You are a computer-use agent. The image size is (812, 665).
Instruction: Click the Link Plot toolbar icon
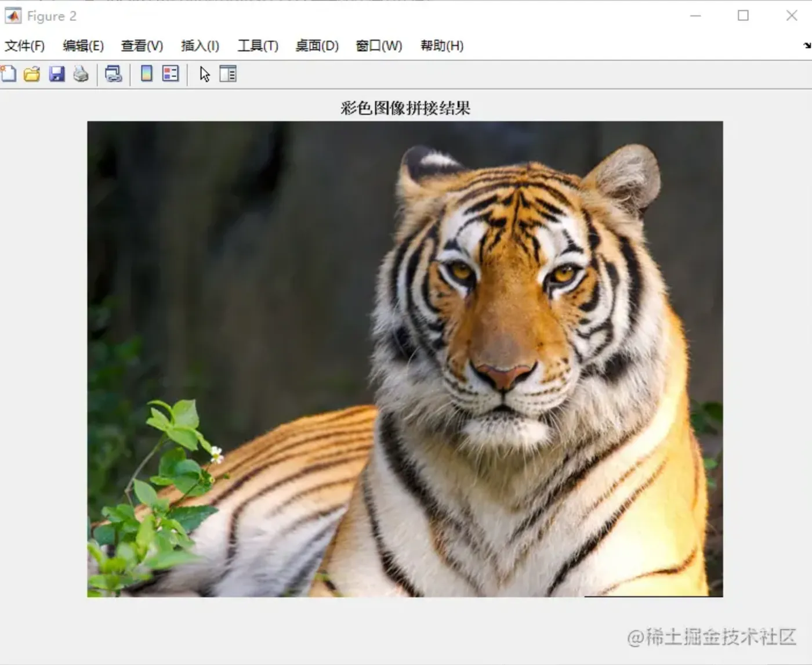(x=113, y=74)
